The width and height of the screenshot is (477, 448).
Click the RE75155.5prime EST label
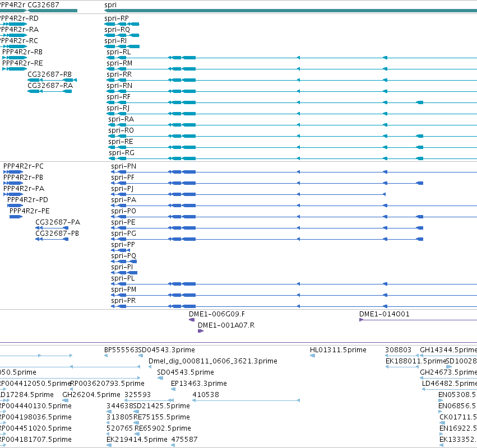161,417
